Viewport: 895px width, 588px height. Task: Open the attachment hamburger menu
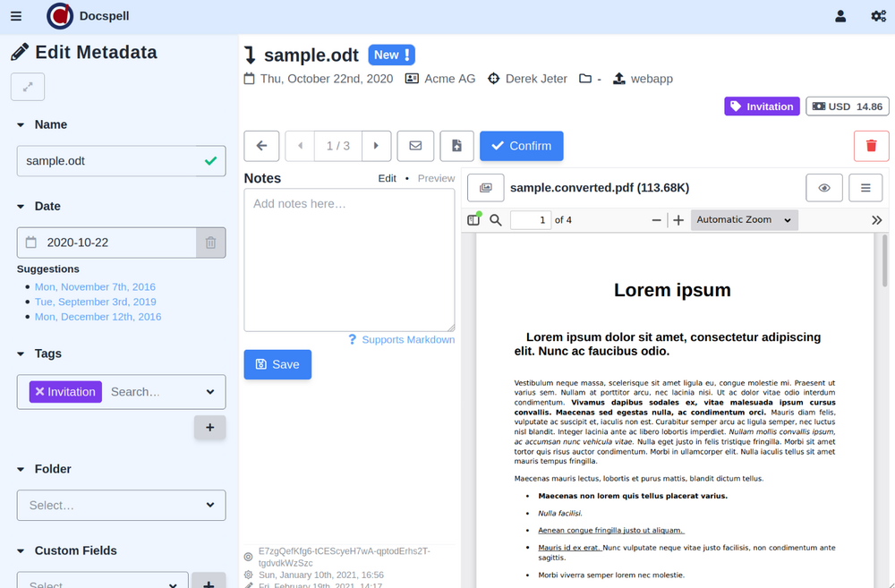coord(865,188)
